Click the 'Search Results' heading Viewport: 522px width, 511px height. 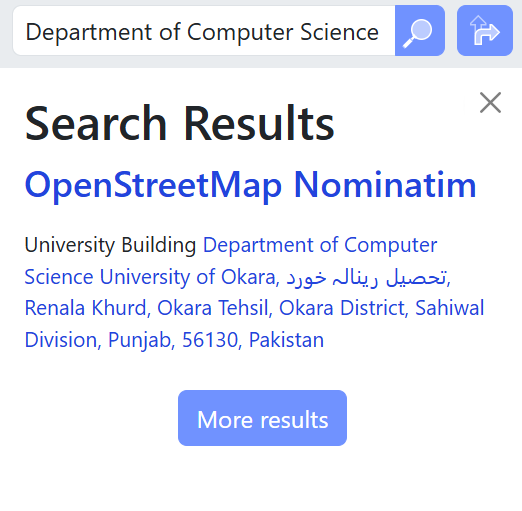(x=179, y=123)
